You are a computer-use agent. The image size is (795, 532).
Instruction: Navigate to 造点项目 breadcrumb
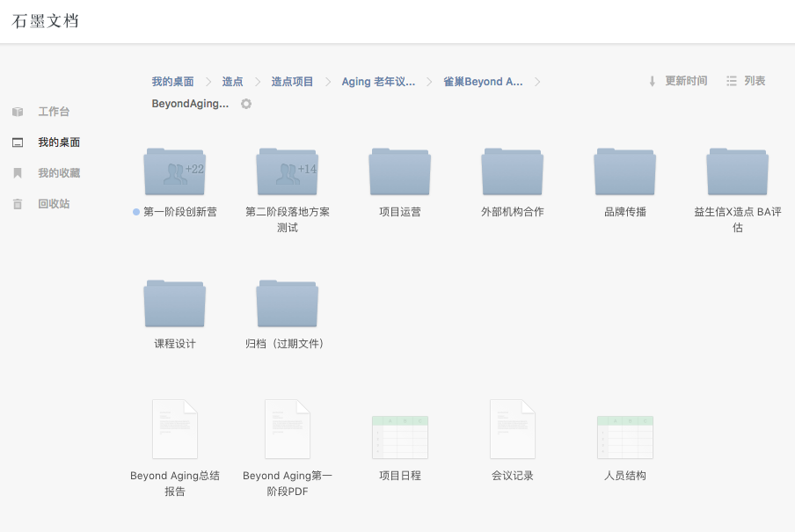pyautogui.click(x=292, y=82)
